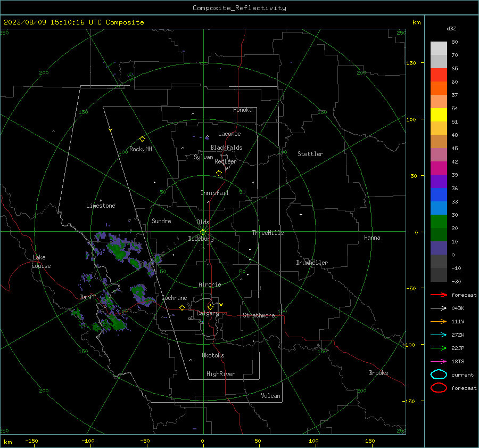Click the red forecast arrow in legend
The width and height of the screenshot is (479, 448).
click(x=439, y=295)
